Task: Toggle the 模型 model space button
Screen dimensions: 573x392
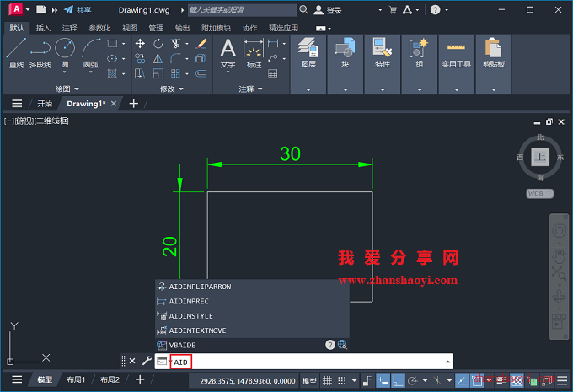Action: coord(309,381)
